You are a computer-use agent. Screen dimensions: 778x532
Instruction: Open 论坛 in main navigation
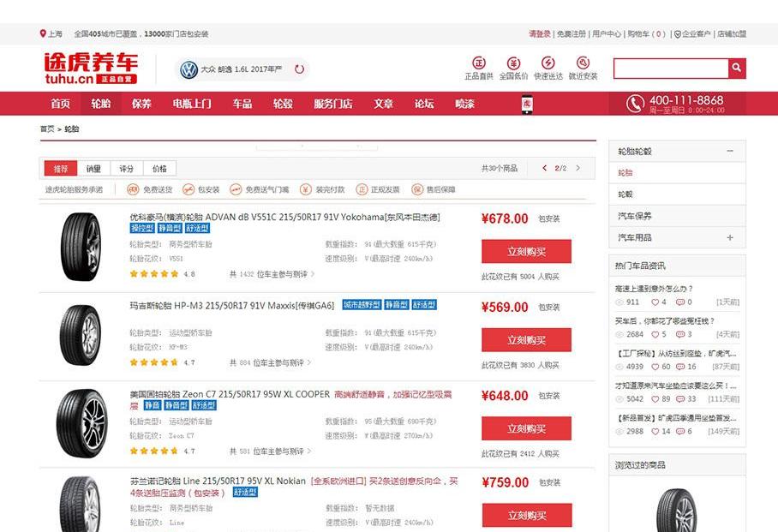pyautogui.click(x=424, y=104)
